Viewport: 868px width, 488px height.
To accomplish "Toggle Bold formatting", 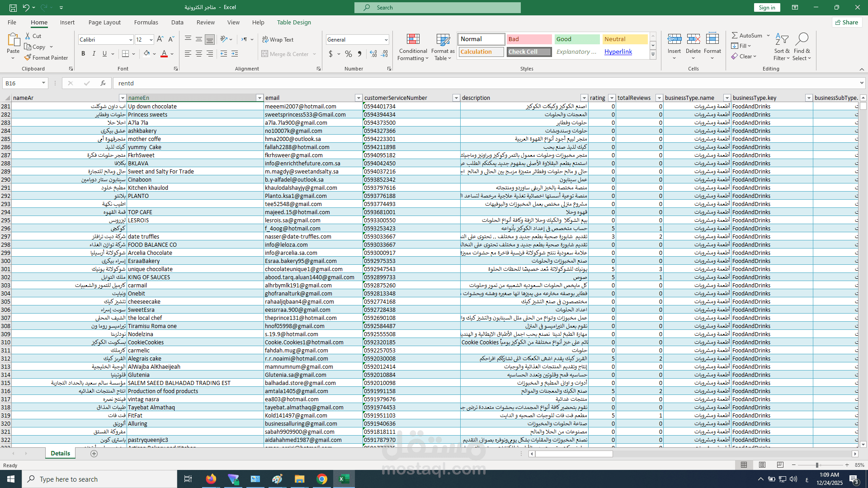I will [x=83, y=54].
